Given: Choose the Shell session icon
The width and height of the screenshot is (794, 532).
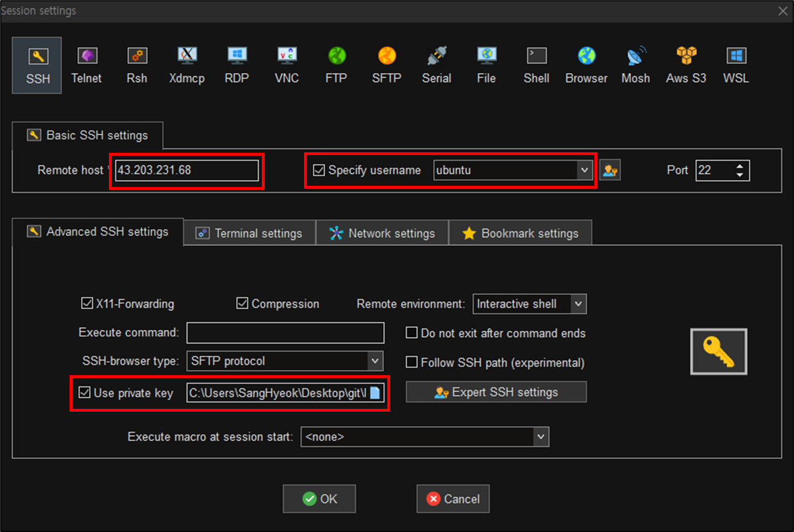Looking at the screenshot, I should (x=537, y=66).
